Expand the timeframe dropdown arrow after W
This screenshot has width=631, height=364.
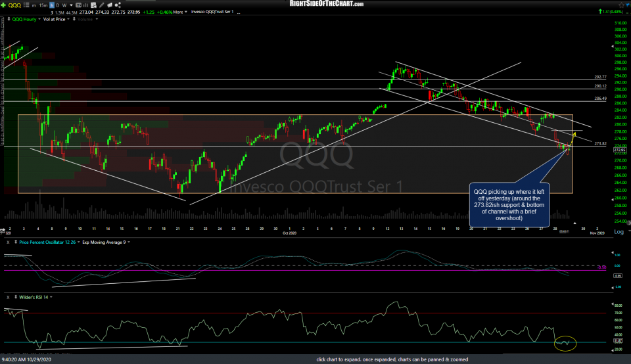pyautogui.click(x=71, y=5)
